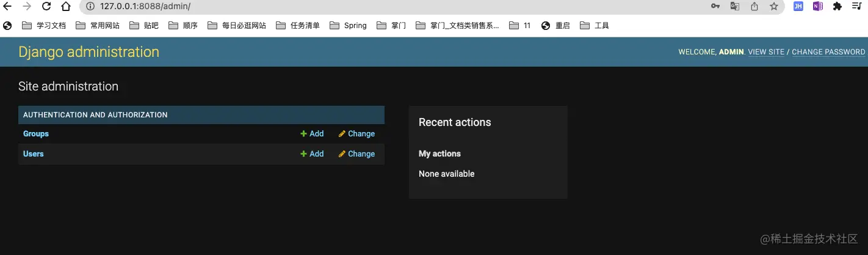
Task: Click the My actions label
Action: (439, 153)
